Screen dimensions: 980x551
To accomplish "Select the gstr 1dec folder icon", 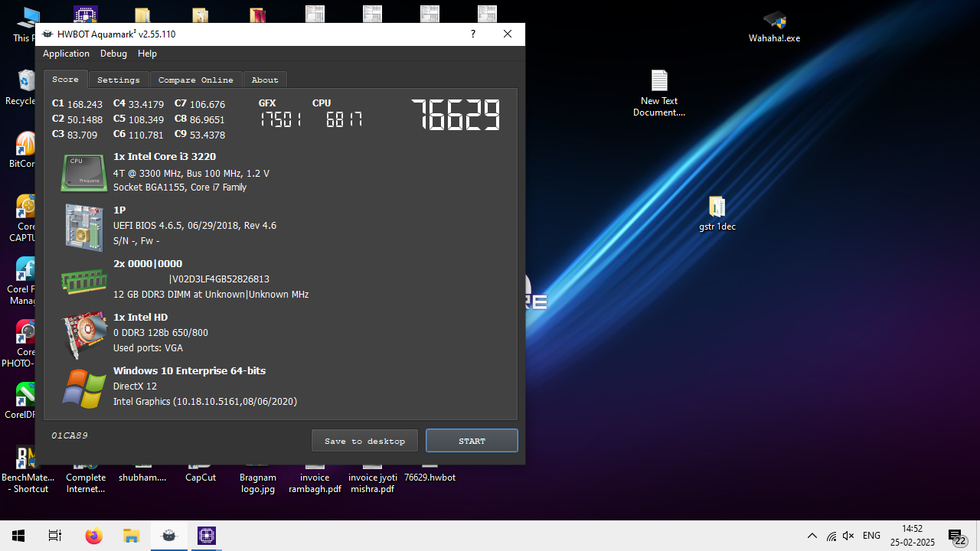I will click(717, 214).
